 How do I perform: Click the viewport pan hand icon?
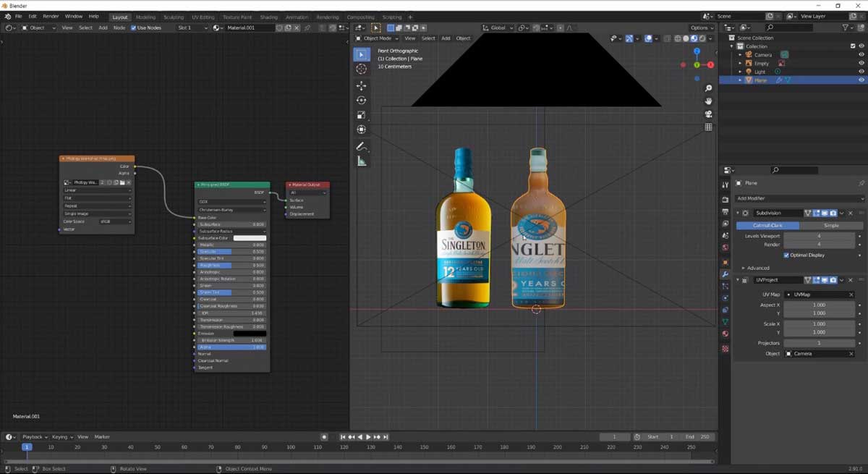(709, 101)
